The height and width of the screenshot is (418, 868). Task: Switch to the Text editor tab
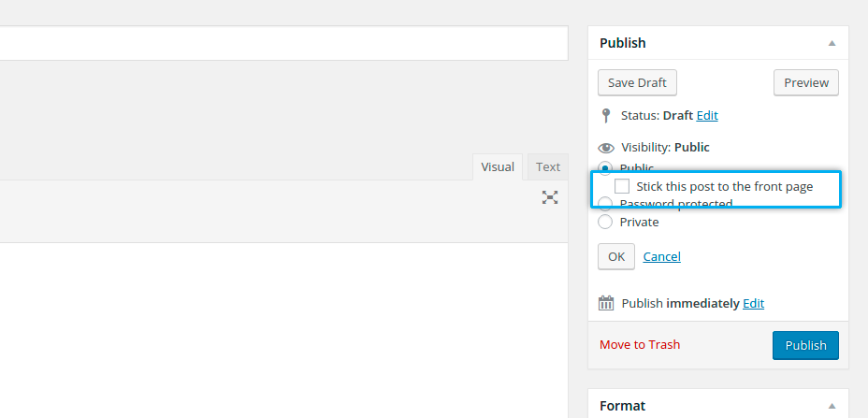[x=548, y=167]
